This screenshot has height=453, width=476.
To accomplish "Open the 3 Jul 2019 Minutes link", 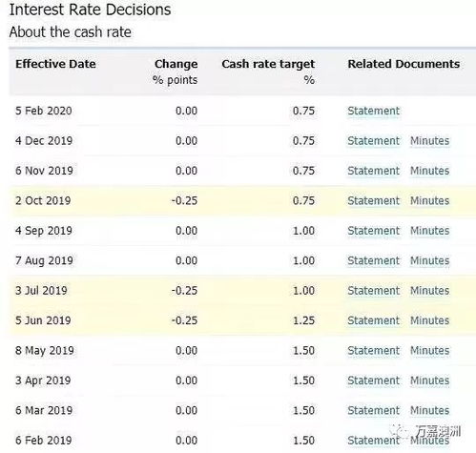I will point(429,291).
